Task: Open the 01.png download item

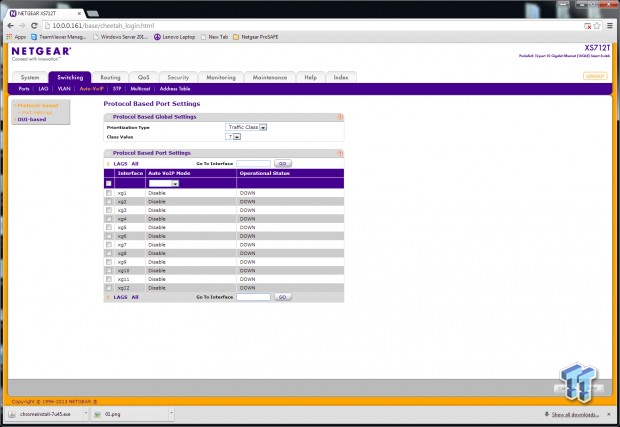Action: pos(130,414)
